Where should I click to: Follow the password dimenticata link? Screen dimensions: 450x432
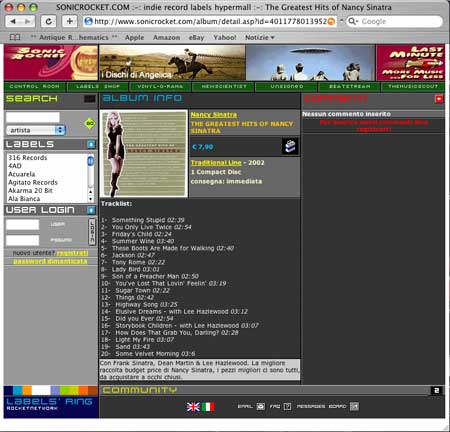(x=50, y=261)
